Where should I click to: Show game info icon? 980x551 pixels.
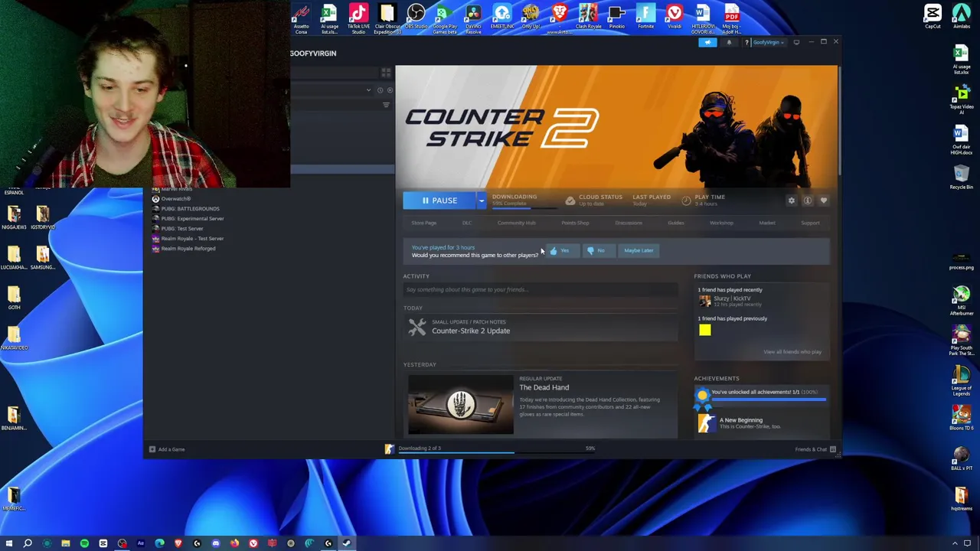[808, 201]
